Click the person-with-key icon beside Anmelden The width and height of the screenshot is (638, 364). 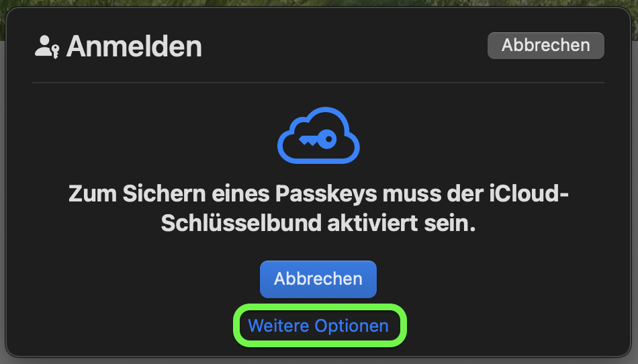47,47
